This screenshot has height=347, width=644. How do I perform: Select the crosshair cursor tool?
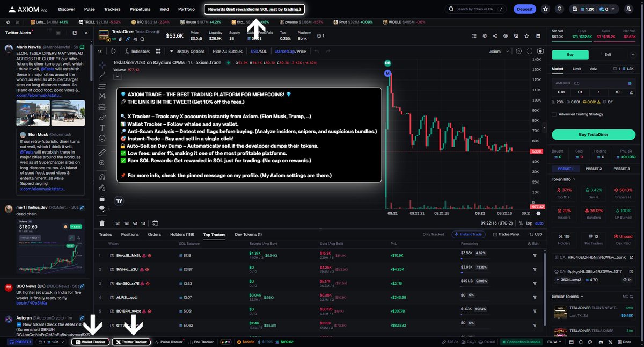[102, 64]
